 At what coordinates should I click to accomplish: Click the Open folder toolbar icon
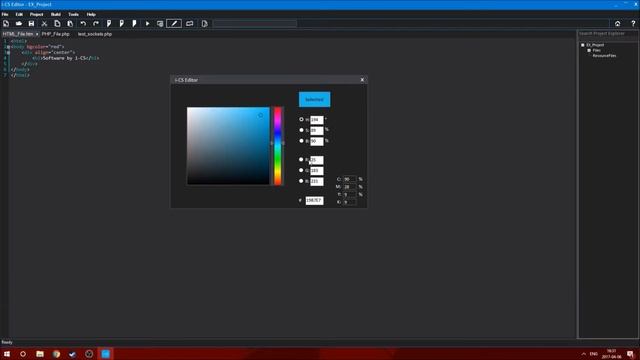pos(19,24)
